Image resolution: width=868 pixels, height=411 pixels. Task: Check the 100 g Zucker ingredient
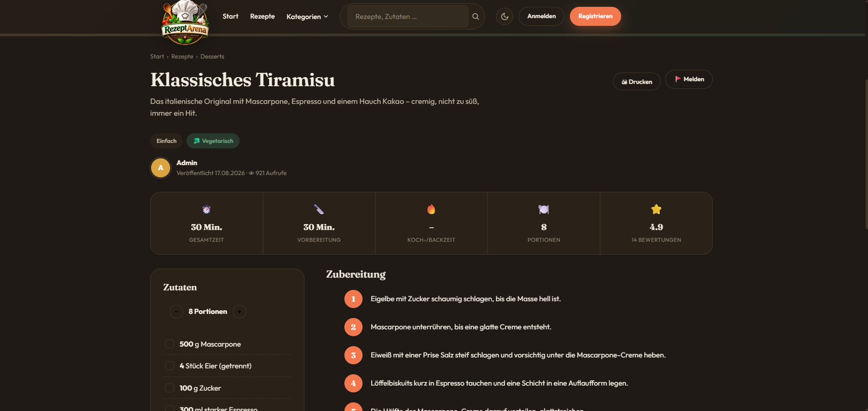(170, 388)
